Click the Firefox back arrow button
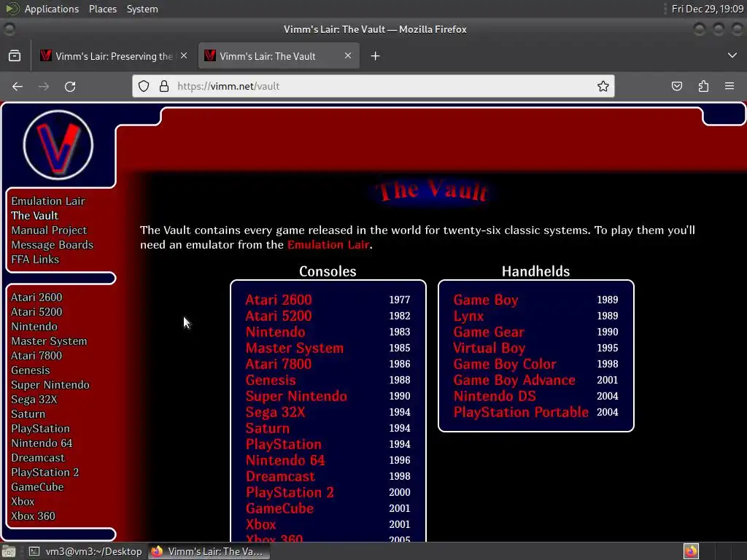Viewport: 747px width, 560px height. (18, 86)
